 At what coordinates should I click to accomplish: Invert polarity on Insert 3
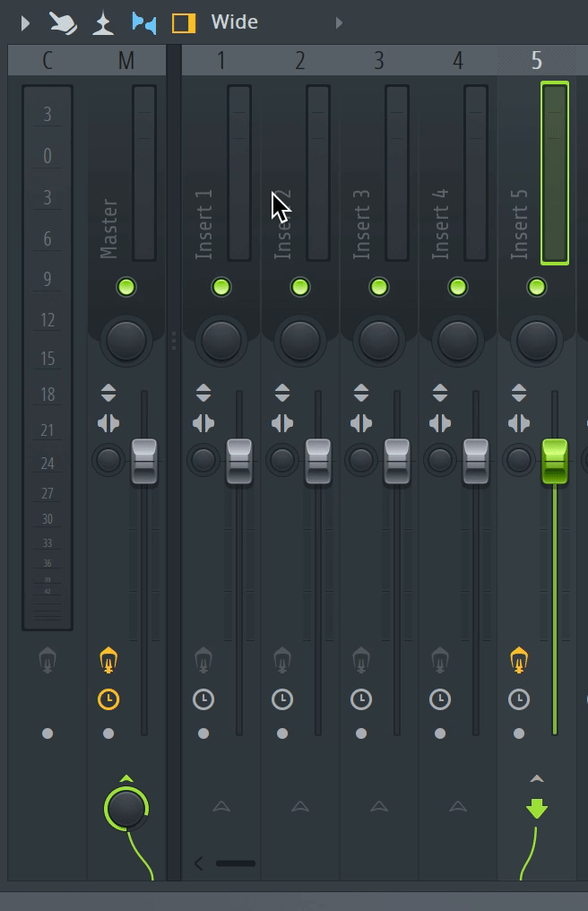point(361,393)
